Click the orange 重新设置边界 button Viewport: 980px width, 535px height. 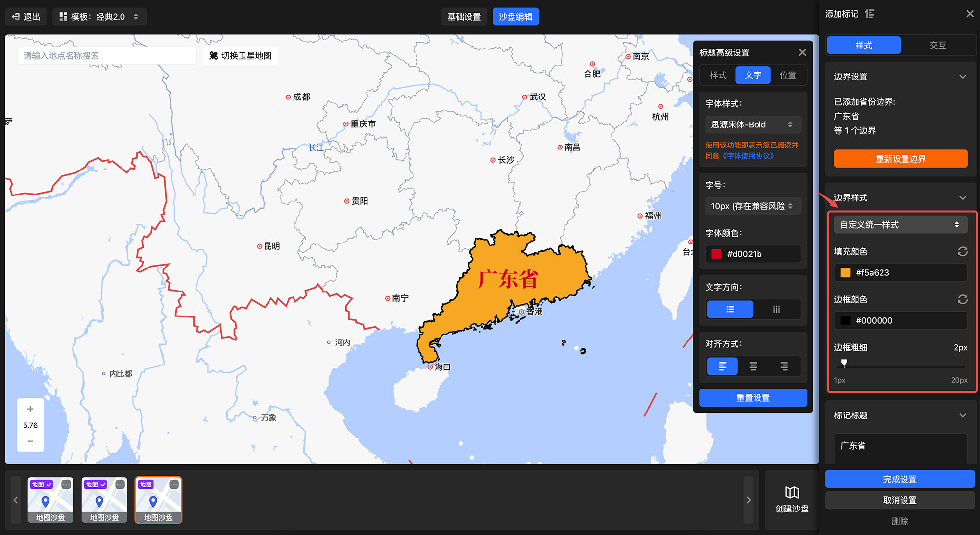point(900,159)
